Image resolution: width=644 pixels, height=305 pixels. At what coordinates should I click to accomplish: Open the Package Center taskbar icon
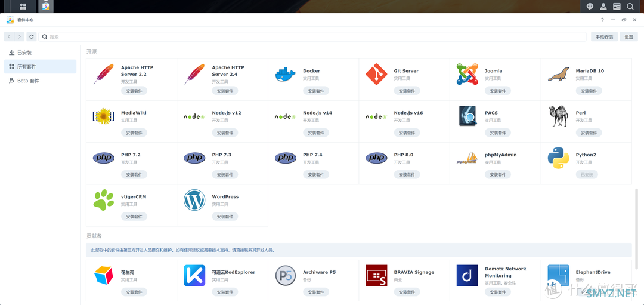click(x=46, y=6)
